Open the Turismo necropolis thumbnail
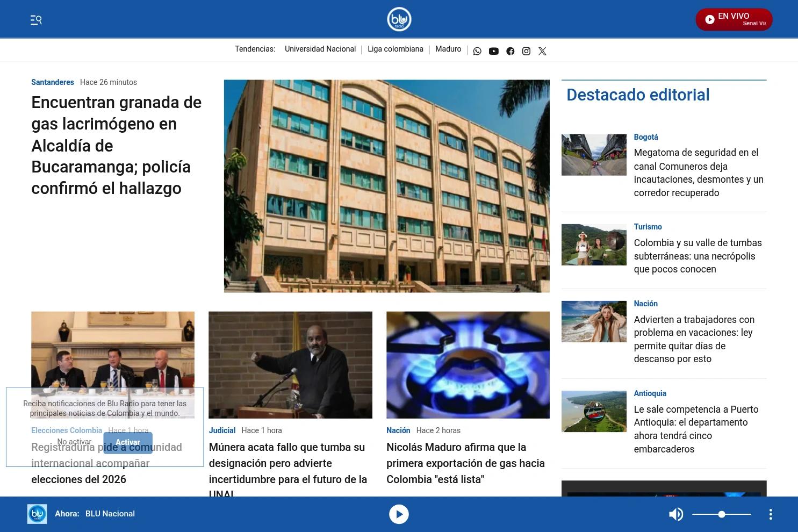This screenshot has height=532, width=798. tap(594, 245)
